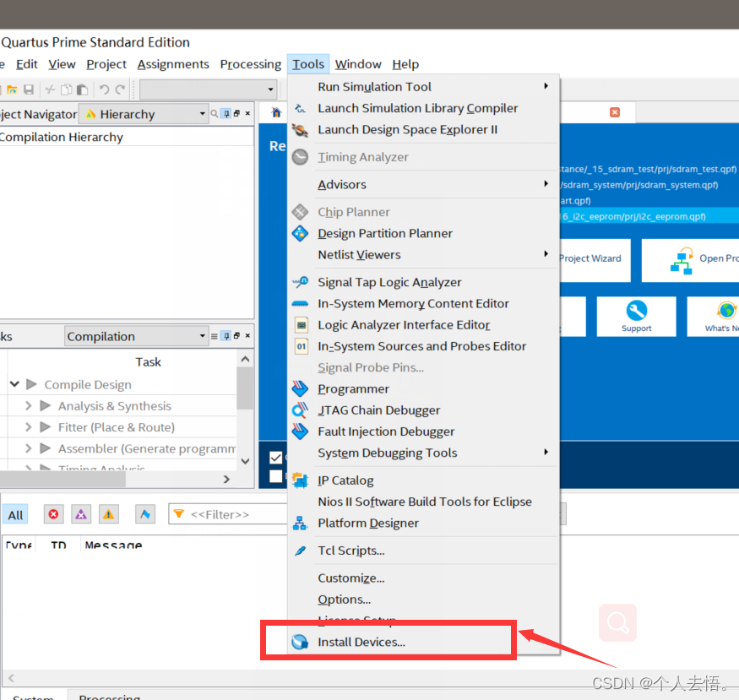Click the Project Wizard button
This screenshot has height=700, width=739.
595,260
